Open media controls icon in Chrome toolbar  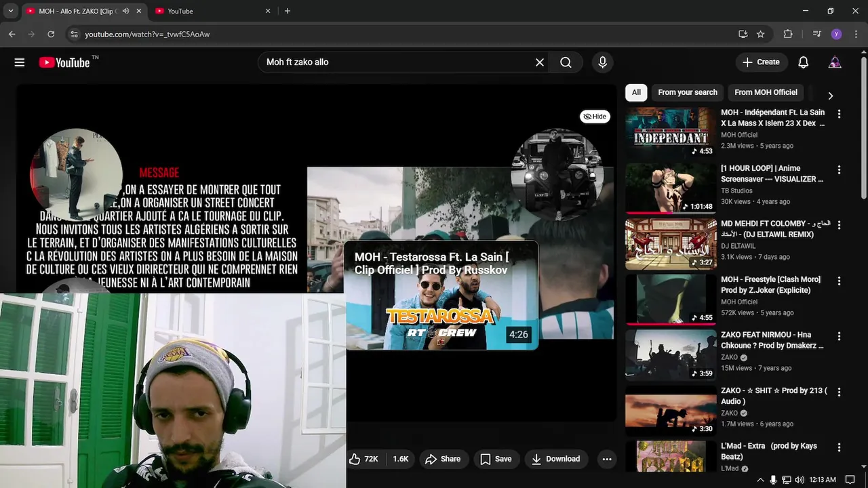[x=816, y=34]
